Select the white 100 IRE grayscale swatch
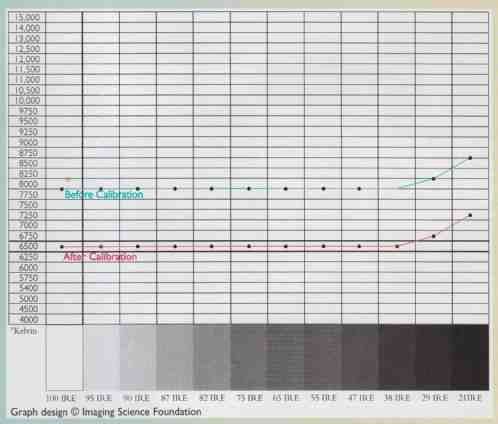 click(64, 357)
